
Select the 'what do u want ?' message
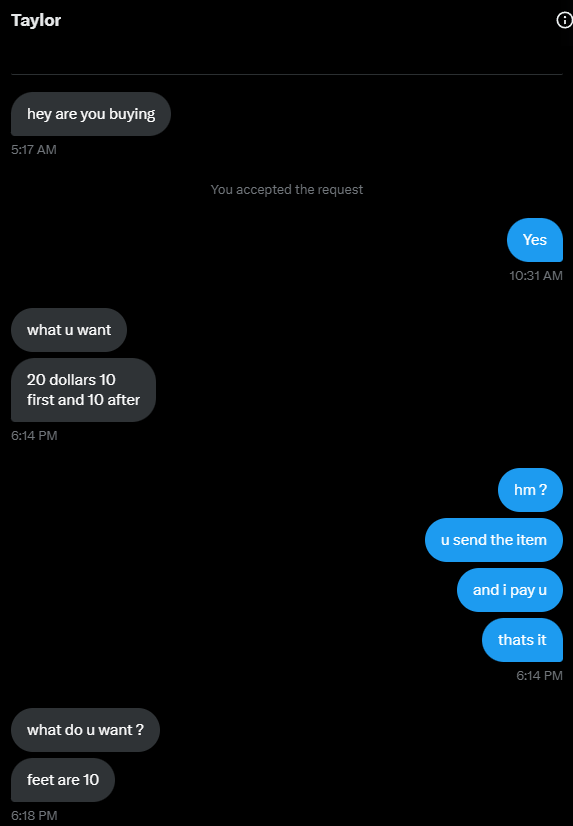[85, 730]
